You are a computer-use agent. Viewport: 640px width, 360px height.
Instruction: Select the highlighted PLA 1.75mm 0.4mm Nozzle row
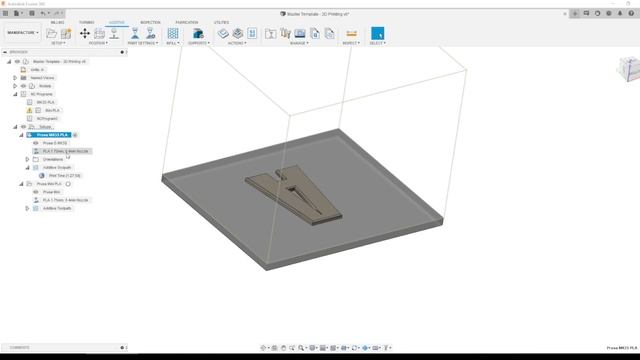tap(62, 151)
